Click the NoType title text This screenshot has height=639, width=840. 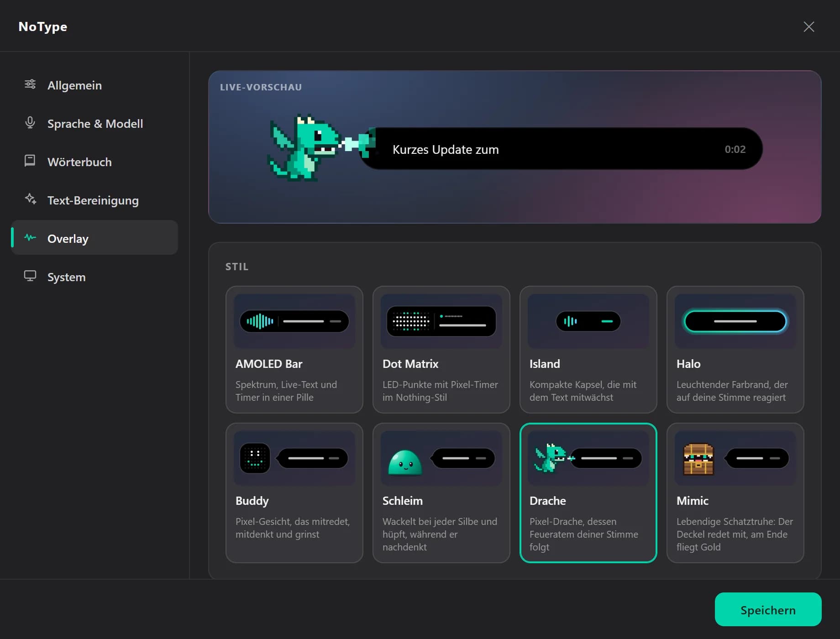click(43, 27)
